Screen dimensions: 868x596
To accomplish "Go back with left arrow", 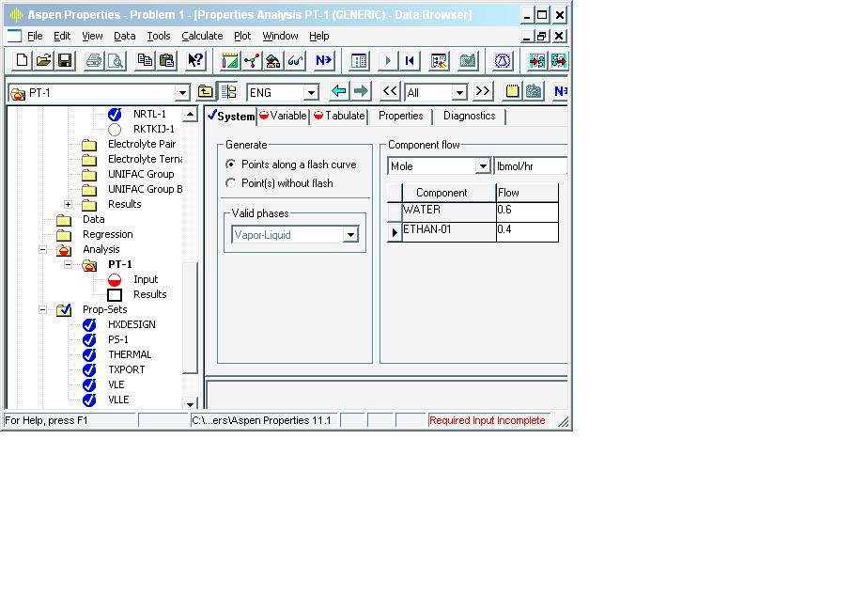I will [x=339, y=91].
